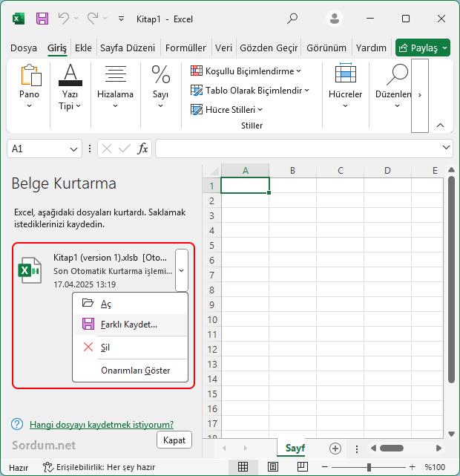Click the Insert Function fx icon
Screen dimensions: 460x476
coord(142,149)
